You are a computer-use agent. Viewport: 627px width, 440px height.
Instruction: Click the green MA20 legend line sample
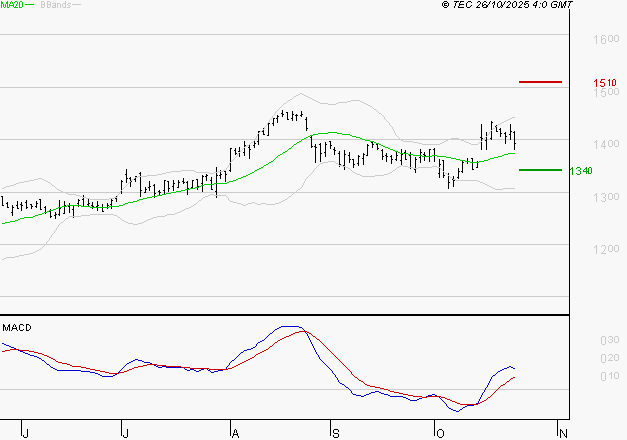[31, 5]
